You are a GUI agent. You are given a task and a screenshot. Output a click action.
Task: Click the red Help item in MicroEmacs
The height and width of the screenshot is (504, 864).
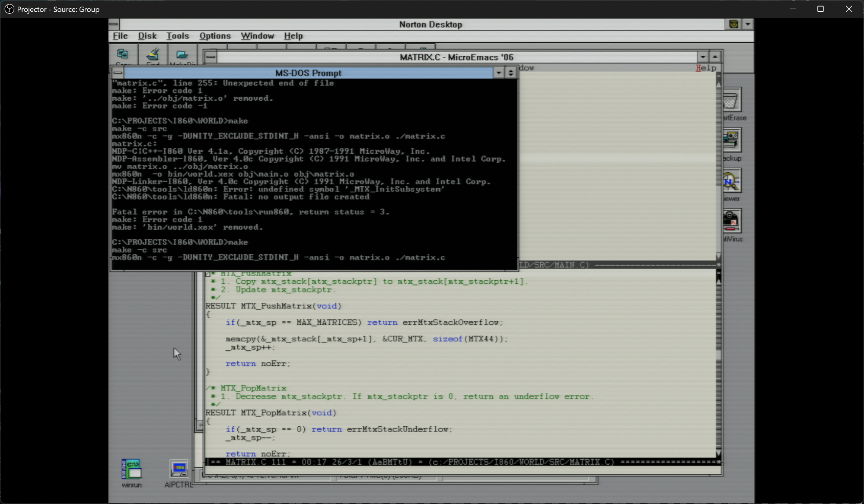pos(706,68)
